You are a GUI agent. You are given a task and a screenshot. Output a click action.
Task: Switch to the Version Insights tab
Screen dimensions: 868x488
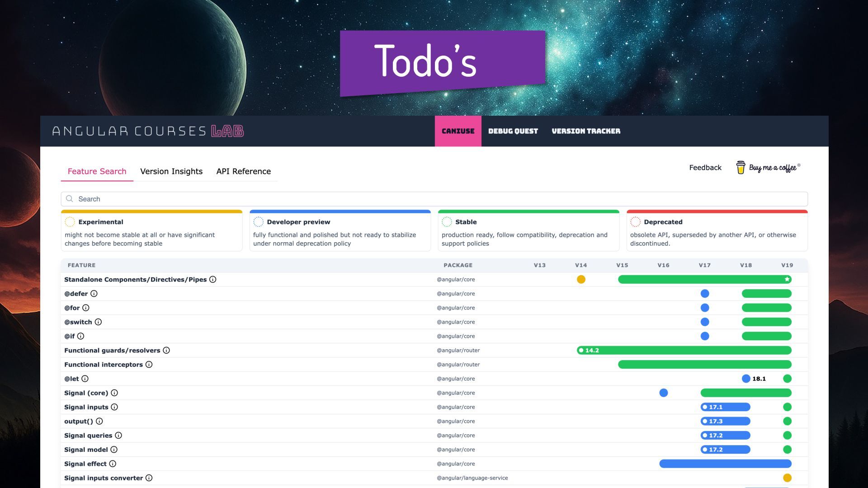[x=171, y=171]
